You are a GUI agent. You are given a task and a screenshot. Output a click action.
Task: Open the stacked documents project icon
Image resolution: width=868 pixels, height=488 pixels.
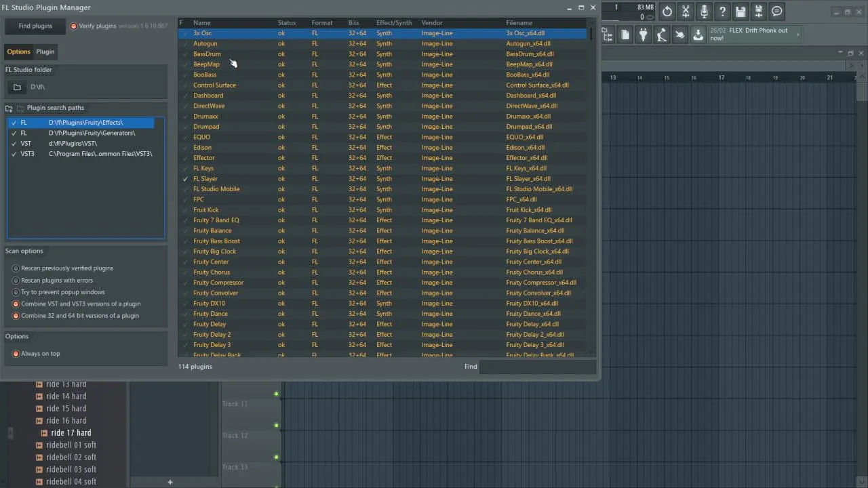[625, 35]
